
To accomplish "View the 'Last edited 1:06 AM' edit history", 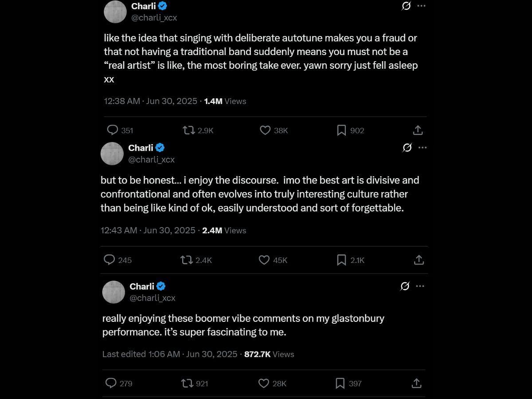I will pos(141,354).
